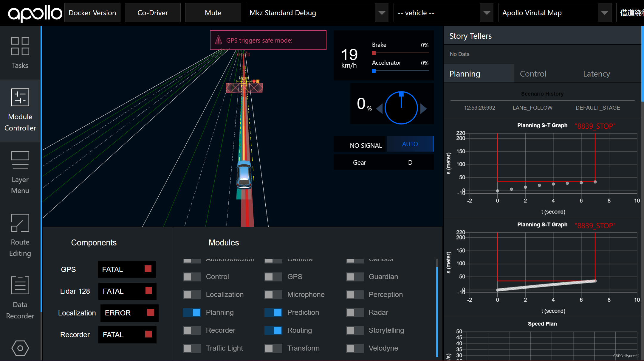Viewport: 644px width, 361px height.
Task: Expand the Mkz Standard Debug mode dropdown
Action: (382, 13)
